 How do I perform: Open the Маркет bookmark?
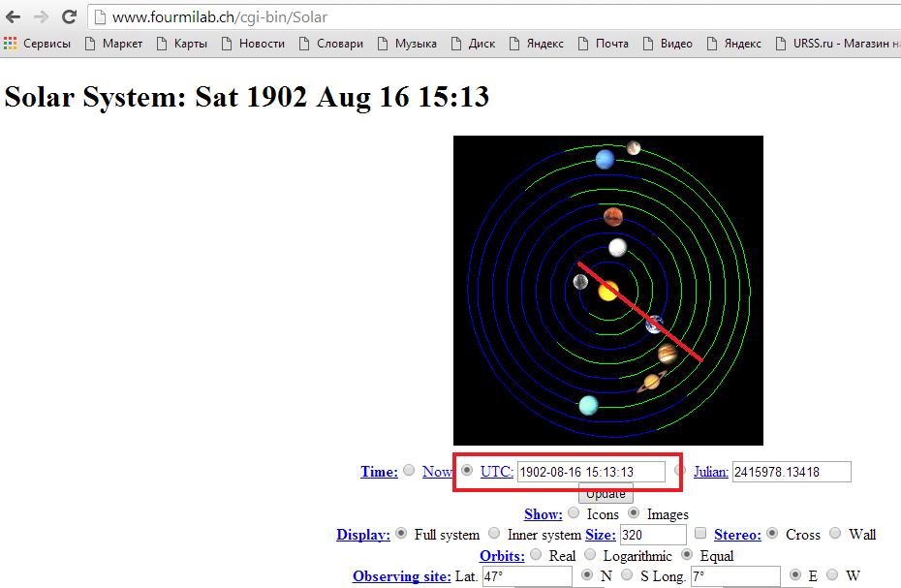point(113,44)
